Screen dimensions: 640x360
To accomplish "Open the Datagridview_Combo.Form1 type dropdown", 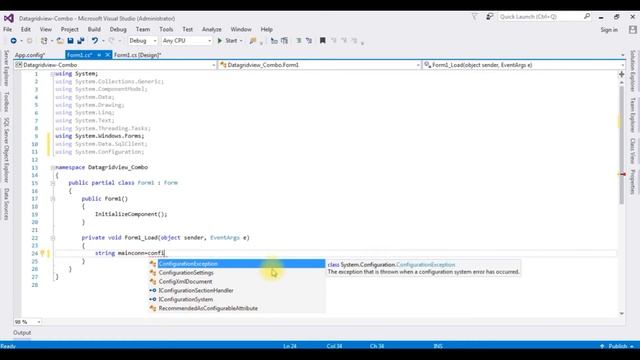I will [x=320, y=65].
